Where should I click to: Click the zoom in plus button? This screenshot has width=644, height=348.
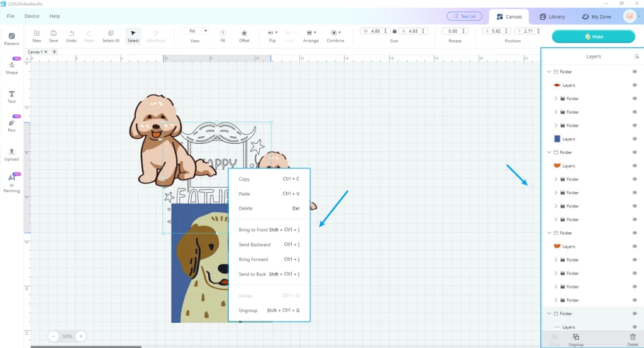coord(81,336)
